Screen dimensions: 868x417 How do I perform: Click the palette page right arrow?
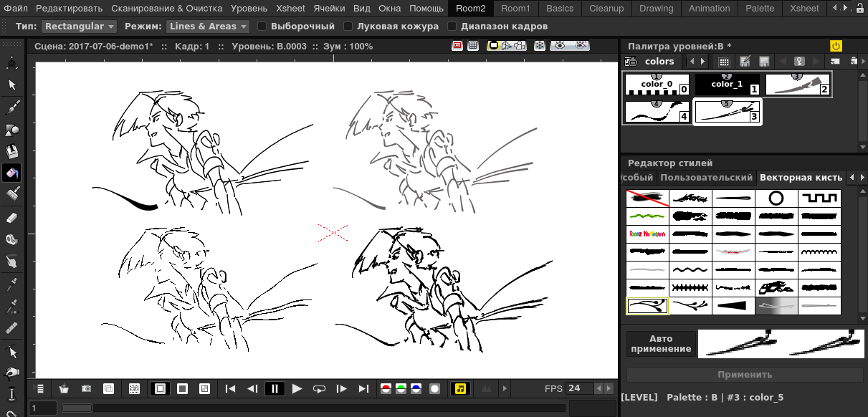(x=703, y=62)
